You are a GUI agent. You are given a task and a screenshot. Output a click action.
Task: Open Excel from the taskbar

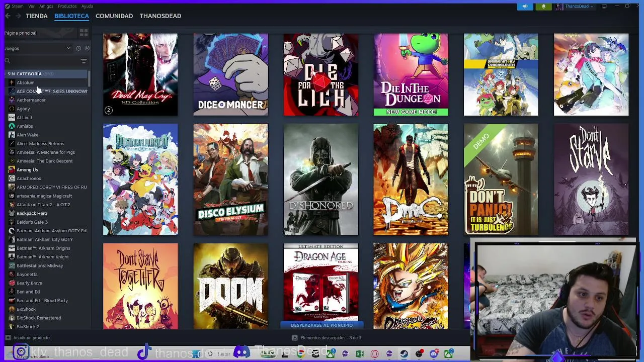(x=360, y=354)
